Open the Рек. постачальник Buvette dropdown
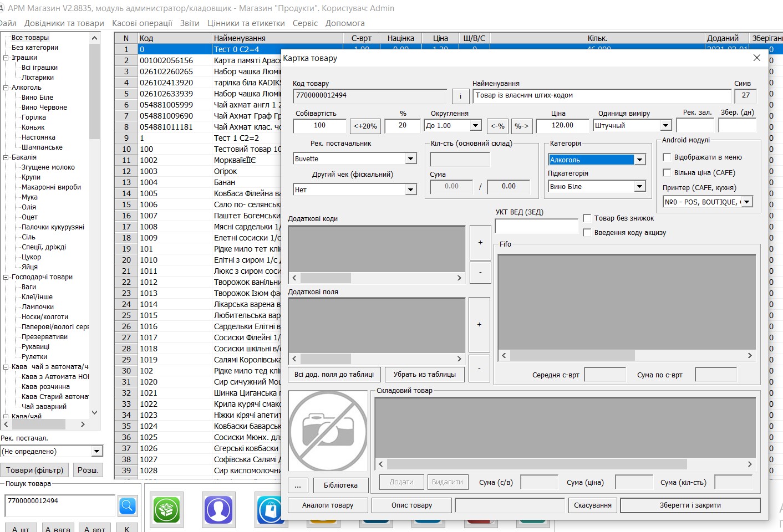This screenshot has width=783, height=532. pos(411,159)
